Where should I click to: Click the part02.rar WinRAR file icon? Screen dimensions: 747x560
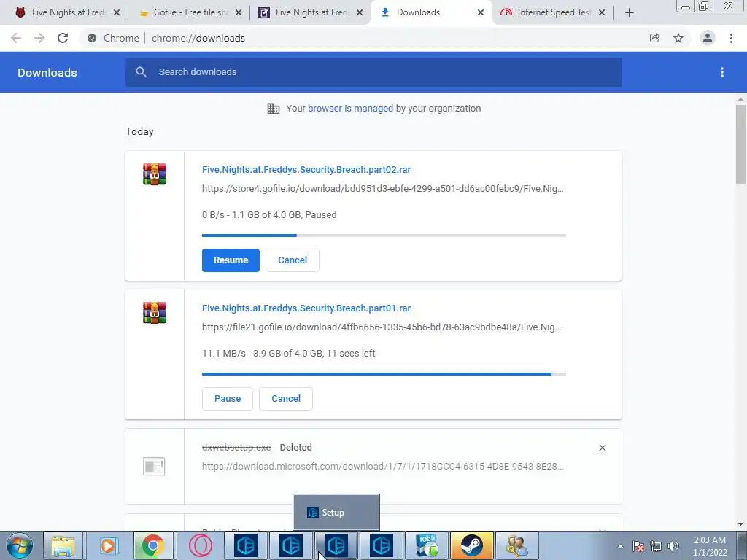(x=155, y=174)
